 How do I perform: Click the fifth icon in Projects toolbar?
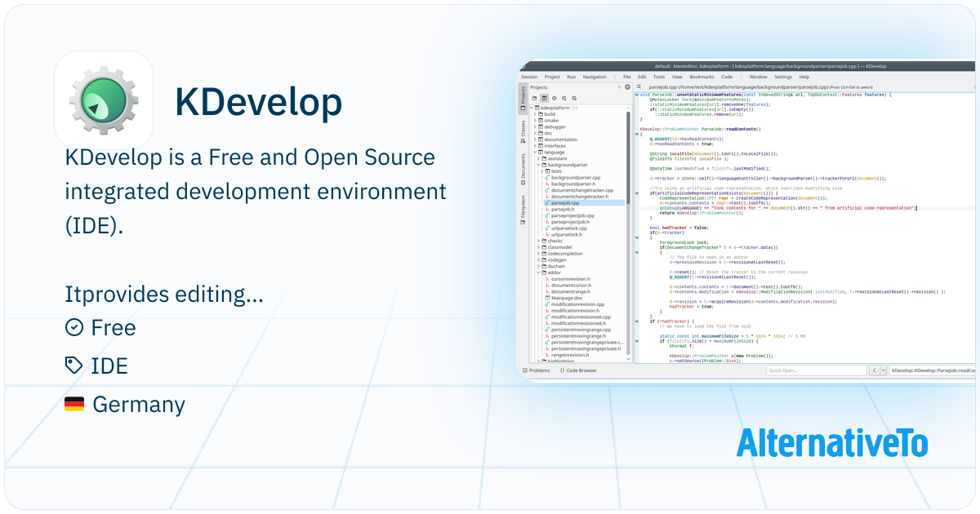point(574,97)
